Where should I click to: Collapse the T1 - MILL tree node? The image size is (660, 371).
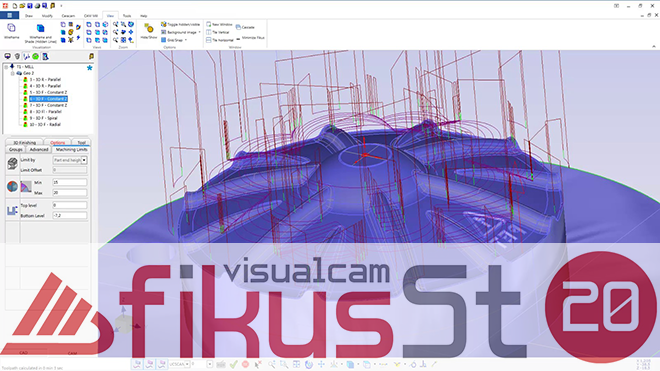[x=6, y=67]
